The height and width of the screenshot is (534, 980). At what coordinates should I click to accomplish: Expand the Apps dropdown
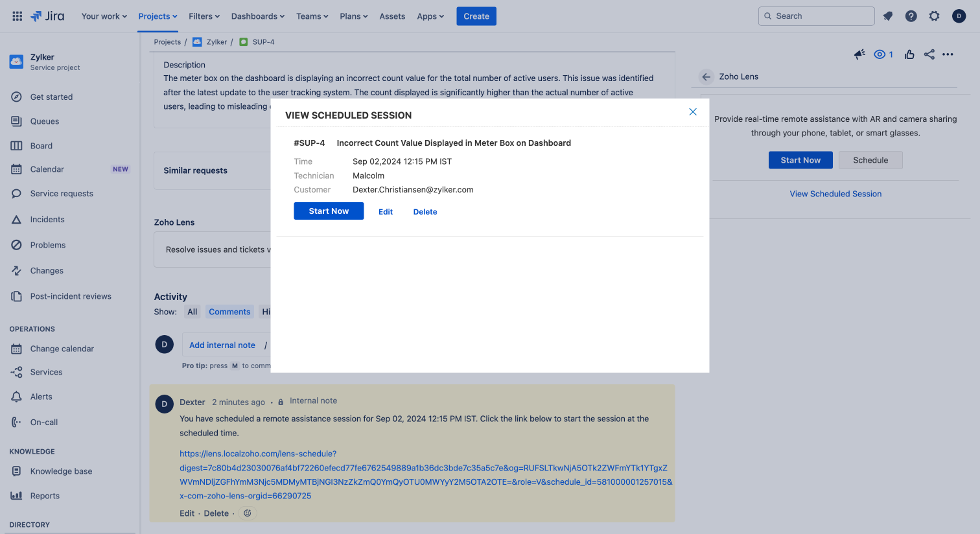[x=430, y=16]
